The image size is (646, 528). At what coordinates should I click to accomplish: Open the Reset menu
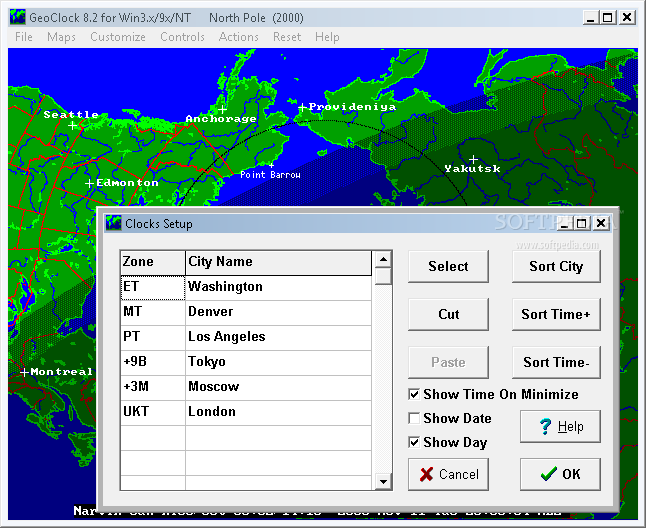pos(287,37)
